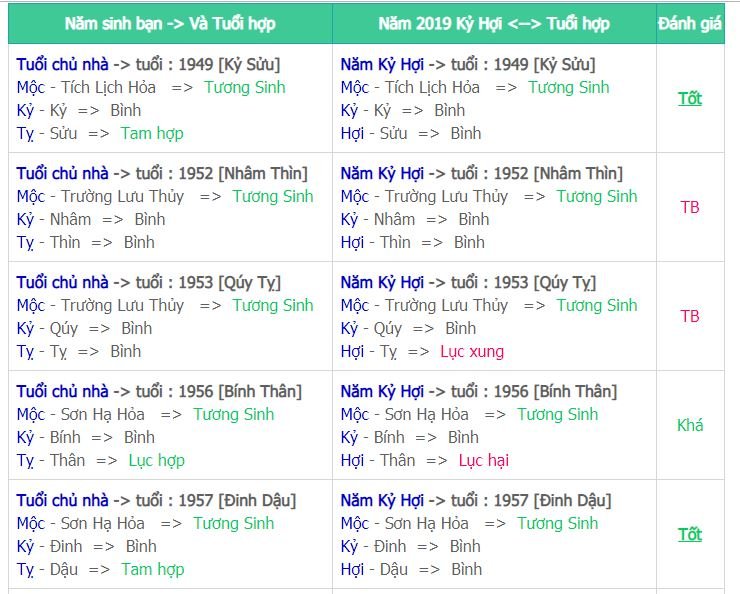Click 'Mộc - Tích Lịch Hỏa' in the Năm Kỷ Hợi column
740x594 pixels.
410,88
